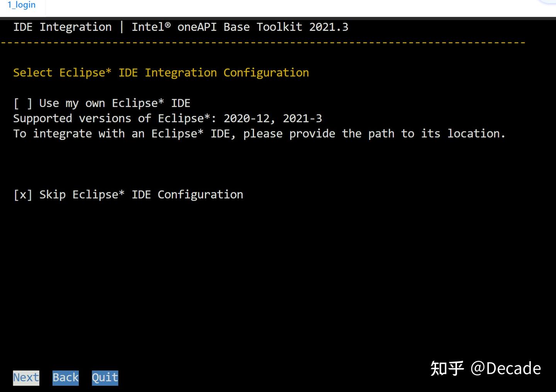Click the '2021-3' supported Eclipse version
This screenshot has width=556, height=392.
click(x=302, y=119)
